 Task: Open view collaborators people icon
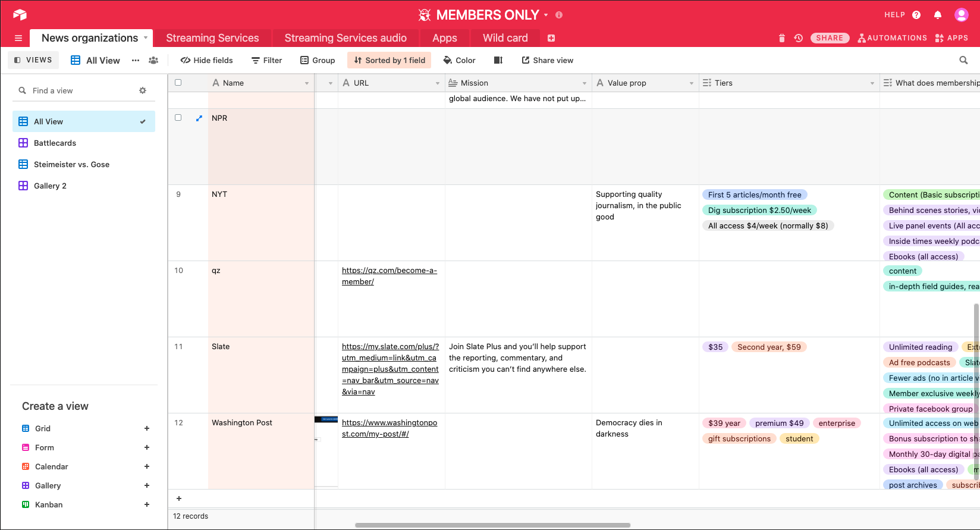tap(153, 60)
